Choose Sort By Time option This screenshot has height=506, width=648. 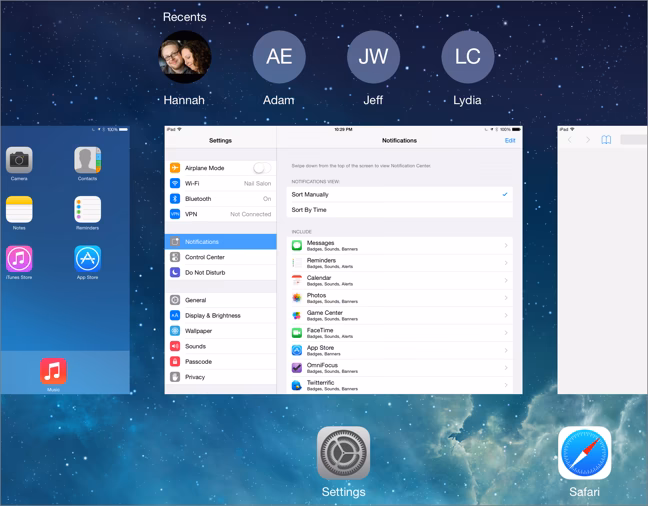[x=400, y=210]
